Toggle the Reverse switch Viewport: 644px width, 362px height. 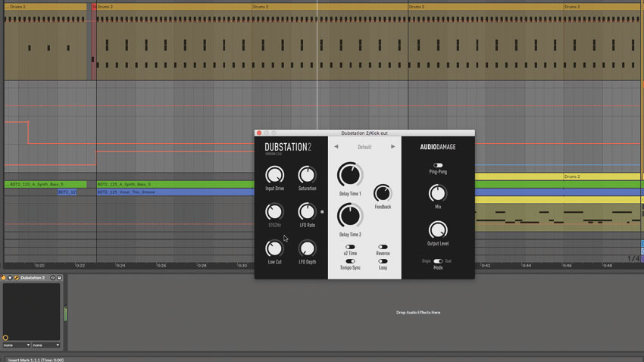pyautogui.click(x=383, y=247)
